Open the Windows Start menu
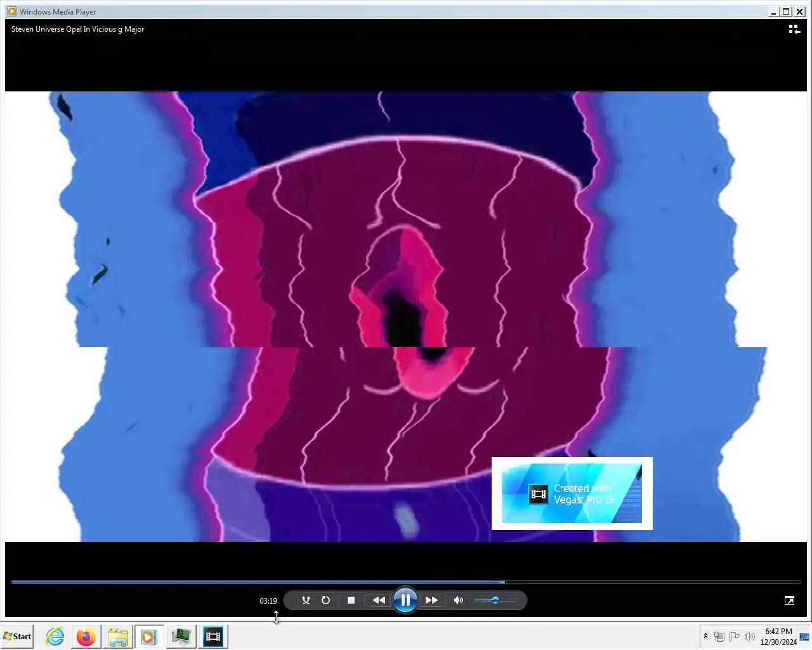This screenshot has width=812, height=650. 17,636
